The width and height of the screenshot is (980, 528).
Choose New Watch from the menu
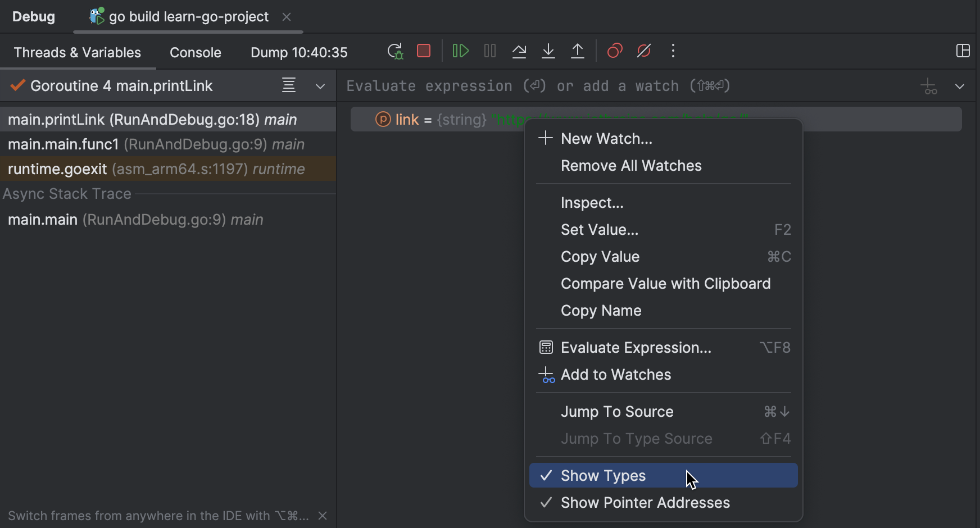point(607,138)
